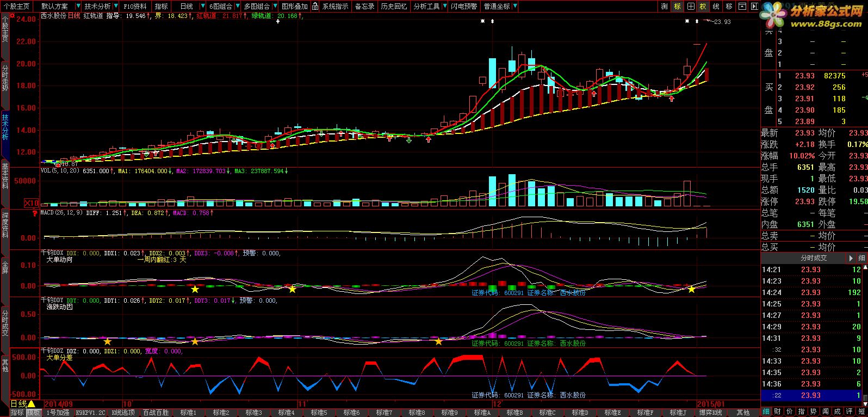Click the white sun marker at chart top-right
This screenshot has width=868, height=417.
tap(687, 21)
